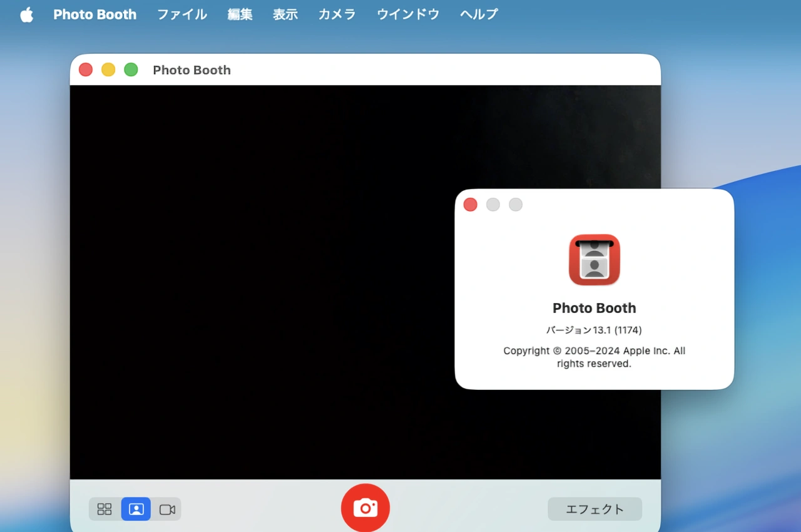Open the ウインドウ menu
The height and width of the screenshot is (532, 801).
pyautogui.click(x=407, y=14)
